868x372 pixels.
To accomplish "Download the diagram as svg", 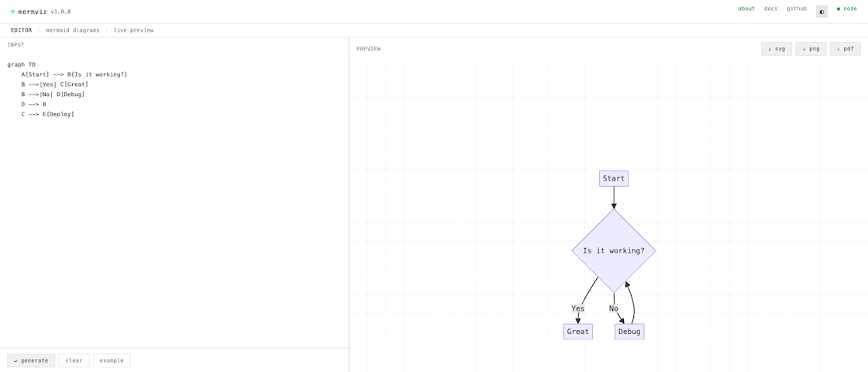I will [777, 49].
